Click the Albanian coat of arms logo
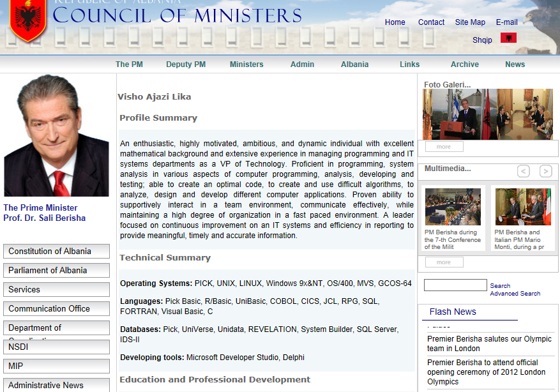 (27, 20)
